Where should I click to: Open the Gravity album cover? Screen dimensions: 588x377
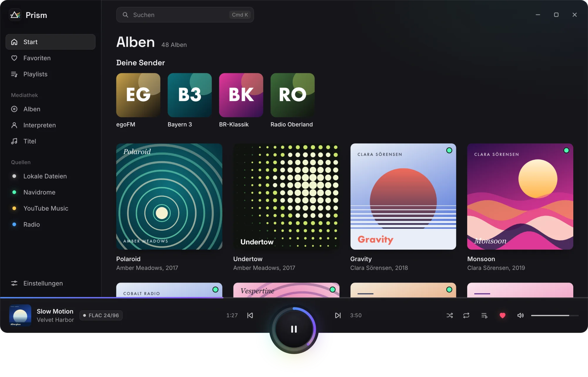click(403, 196)
